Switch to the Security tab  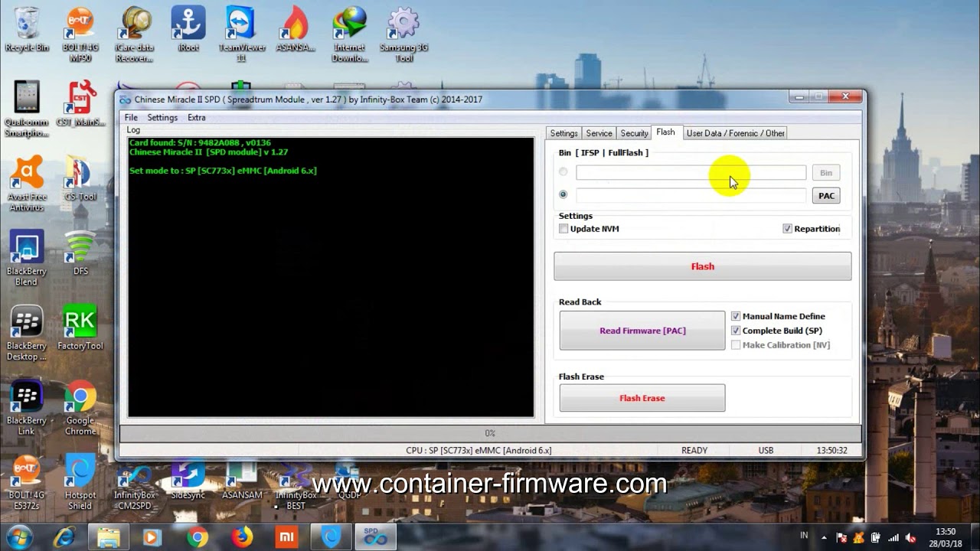(634, 133)
